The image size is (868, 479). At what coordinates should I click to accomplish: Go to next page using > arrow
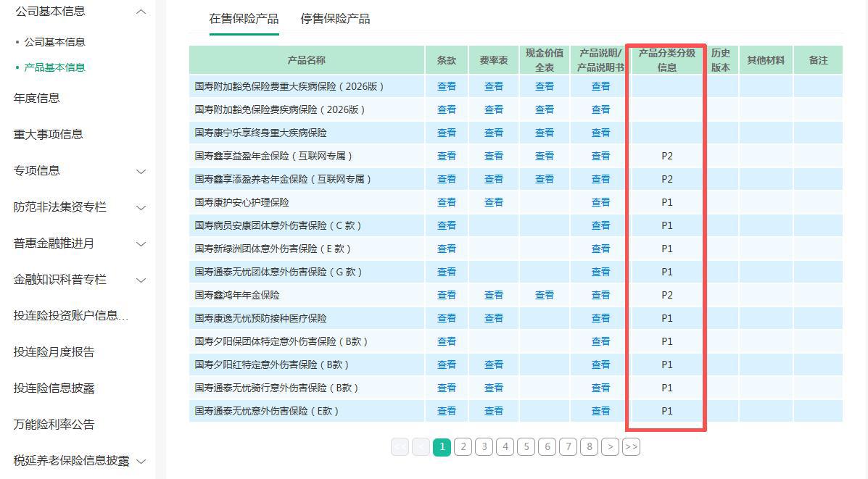(x=611, y=447)
